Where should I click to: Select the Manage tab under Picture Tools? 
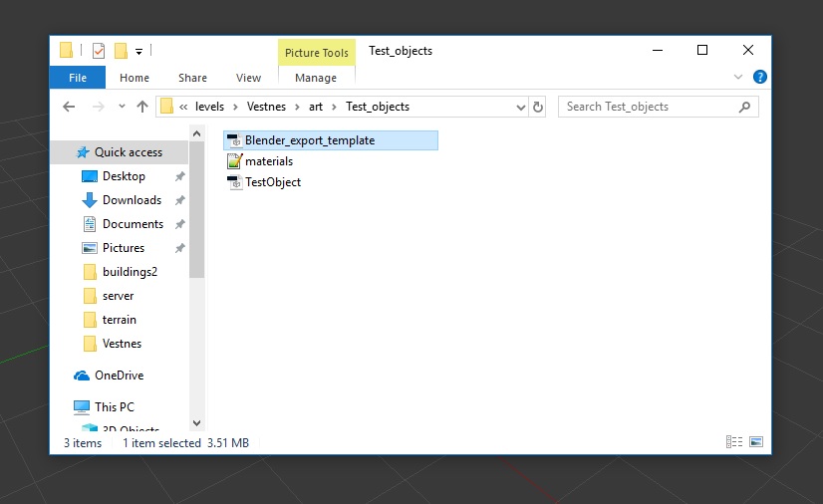point(316,78)
